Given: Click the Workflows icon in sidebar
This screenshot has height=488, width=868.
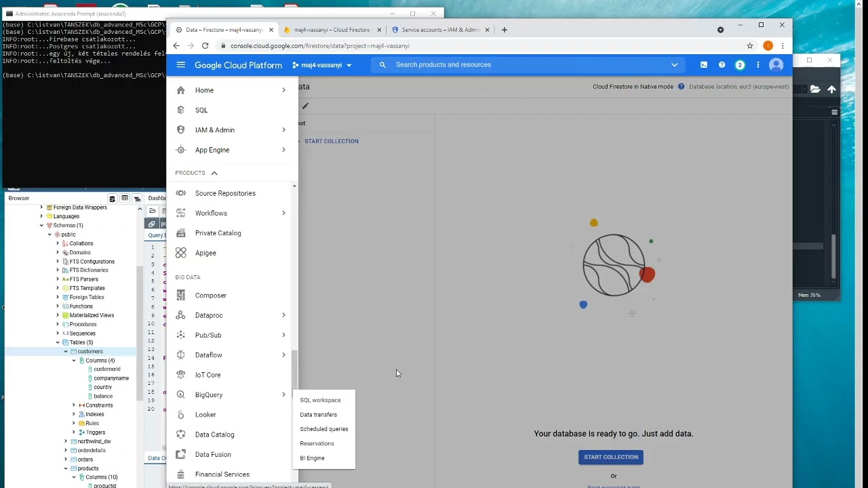Looking at the screenshot, I should [180, 213].
